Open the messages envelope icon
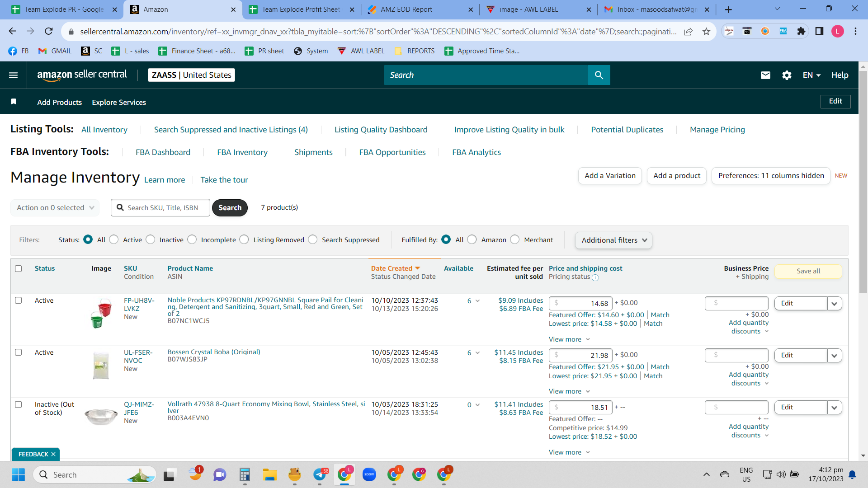This screenshot has width=868, height=488. (x=765, y=75)
